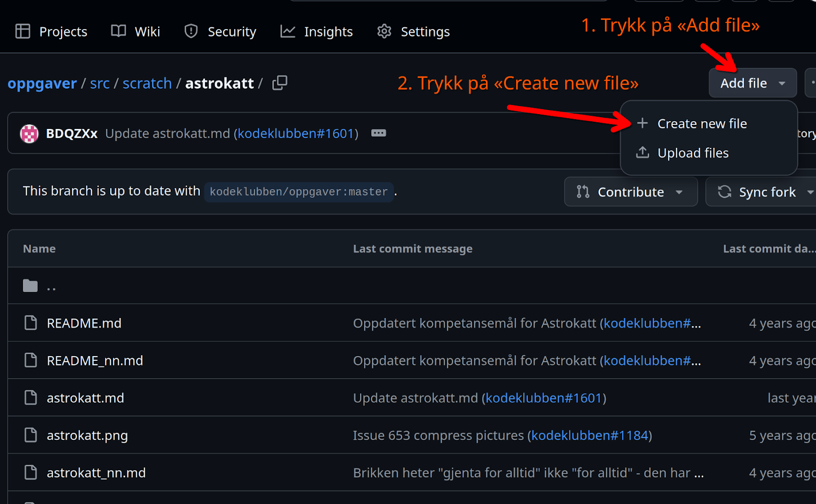This screenshot has width=816, height=504.
Task: Expand the Contribute dropdown
Action: pyautogui.click(x=630, y=192)
